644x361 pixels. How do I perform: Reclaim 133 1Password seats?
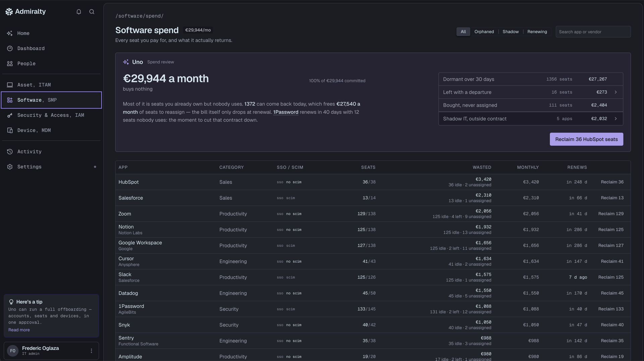tap(611, 309)
